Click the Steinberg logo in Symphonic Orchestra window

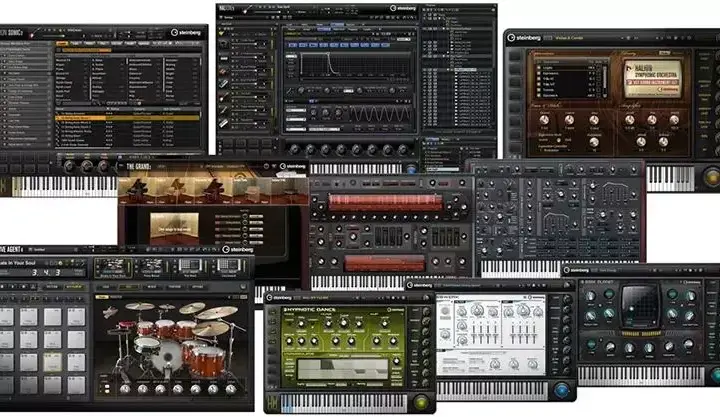click(524, 38)
